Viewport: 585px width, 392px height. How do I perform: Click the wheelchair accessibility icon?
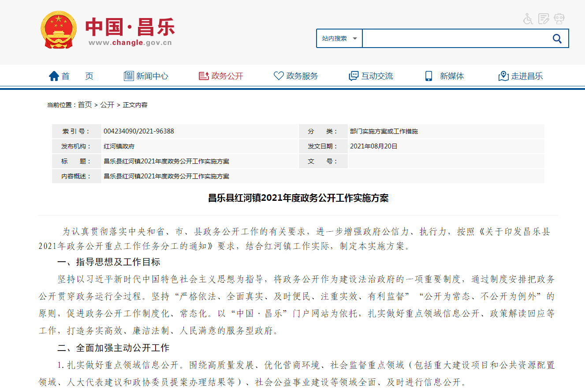[528, 19]
